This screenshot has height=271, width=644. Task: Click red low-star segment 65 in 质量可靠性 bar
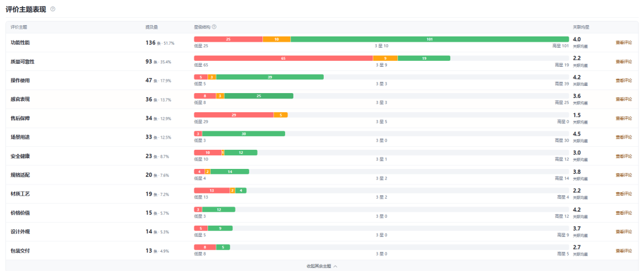(x=283, y=58)
